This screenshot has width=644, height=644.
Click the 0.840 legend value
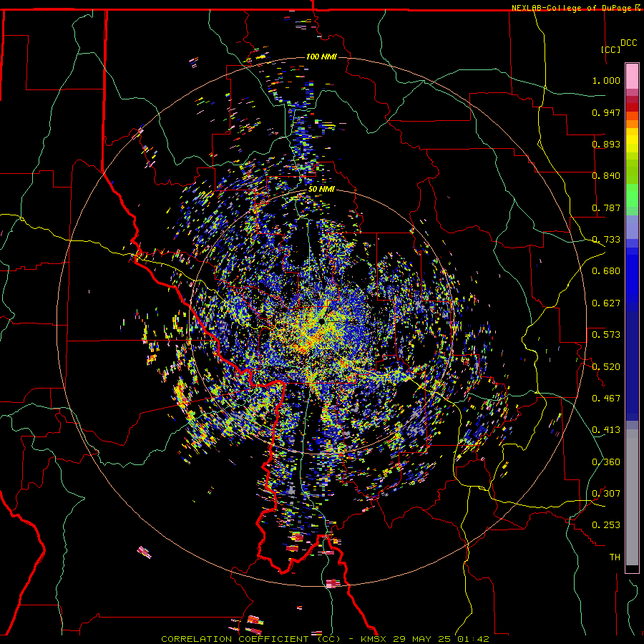(x=606, y=176)
